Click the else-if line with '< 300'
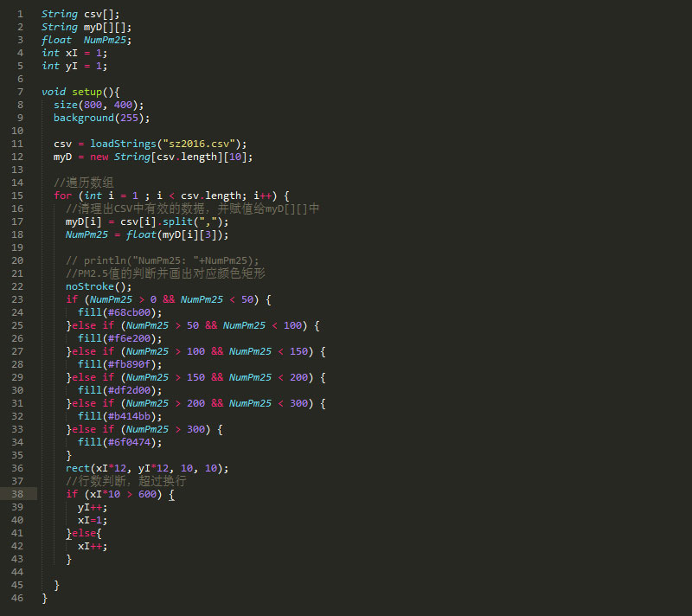Viewport: 692px width, 616px height. click(x=195, y=403)
